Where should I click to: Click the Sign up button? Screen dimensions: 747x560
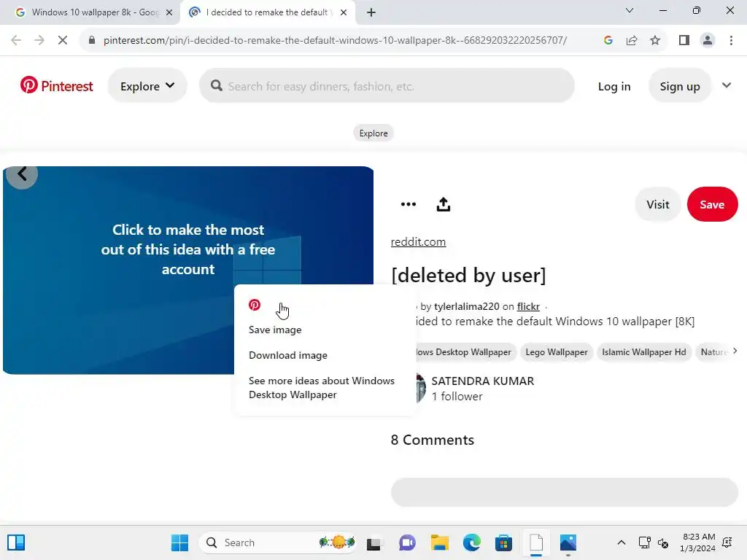679,86
